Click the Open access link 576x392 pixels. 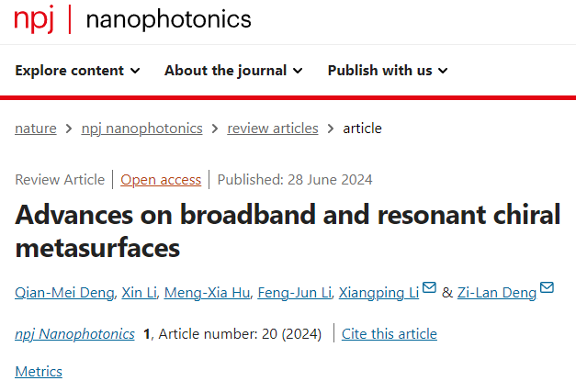click(x=161, y=179)
